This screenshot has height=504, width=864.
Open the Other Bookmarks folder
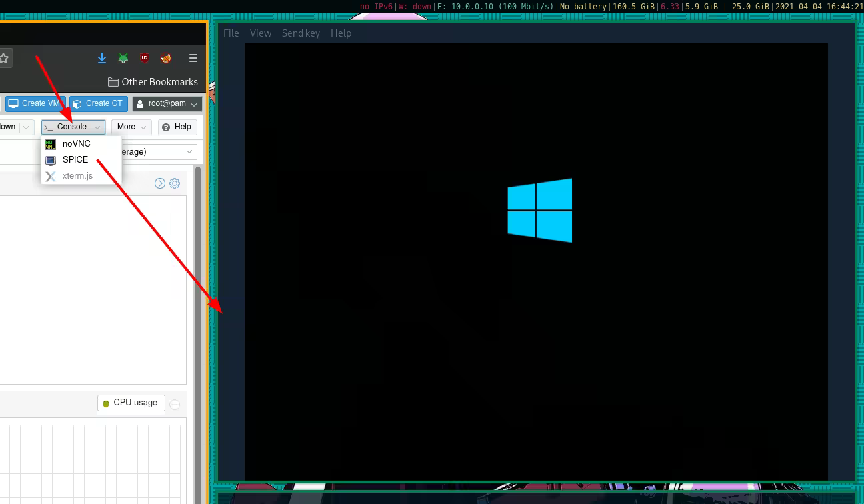[153, 82]
